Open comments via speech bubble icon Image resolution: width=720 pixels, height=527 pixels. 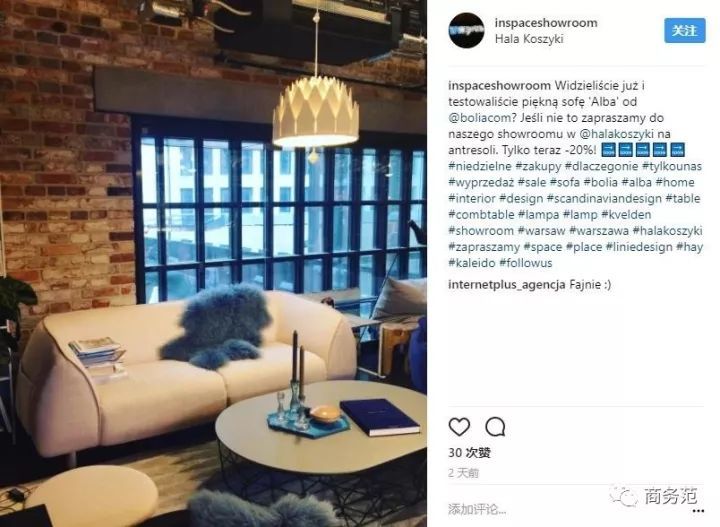tap(495, 427)
